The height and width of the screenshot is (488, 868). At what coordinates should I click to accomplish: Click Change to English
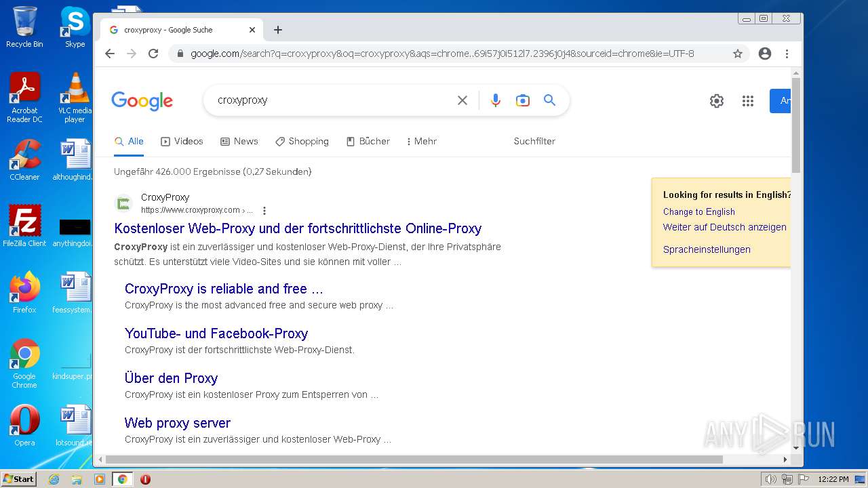[699, 211]
